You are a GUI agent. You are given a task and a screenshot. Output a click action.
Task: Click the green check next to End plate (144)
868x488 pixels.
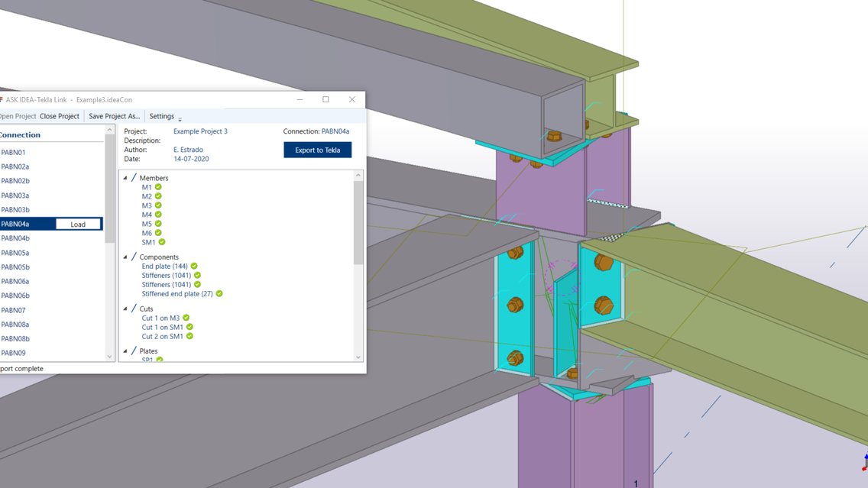194,266
